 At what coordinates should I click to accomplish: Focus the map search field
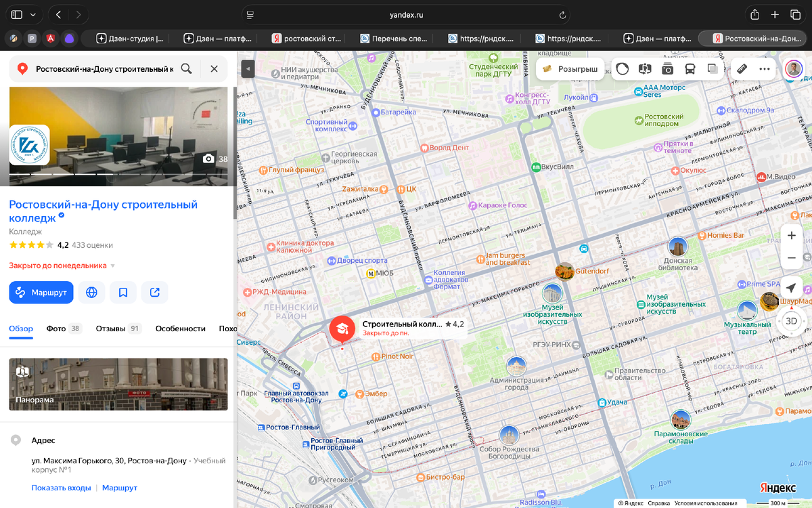104,68
